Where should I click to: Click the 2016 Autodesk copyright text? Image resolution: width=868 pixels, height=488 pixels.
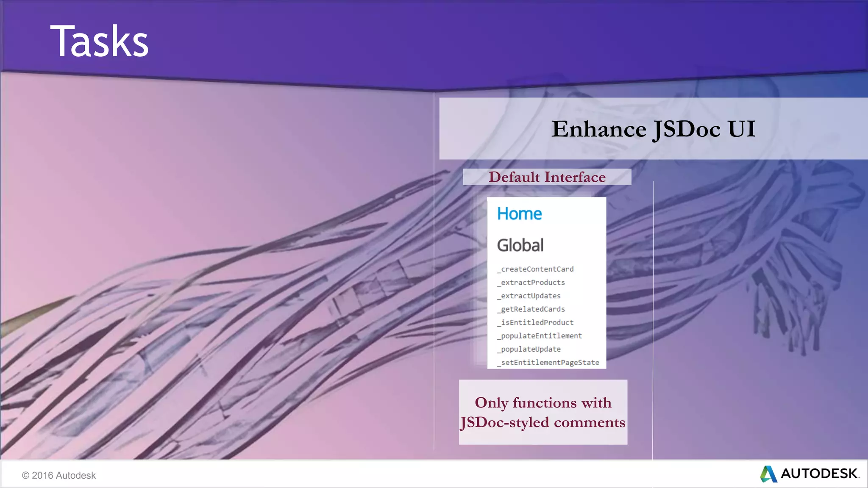coord(59,475)
